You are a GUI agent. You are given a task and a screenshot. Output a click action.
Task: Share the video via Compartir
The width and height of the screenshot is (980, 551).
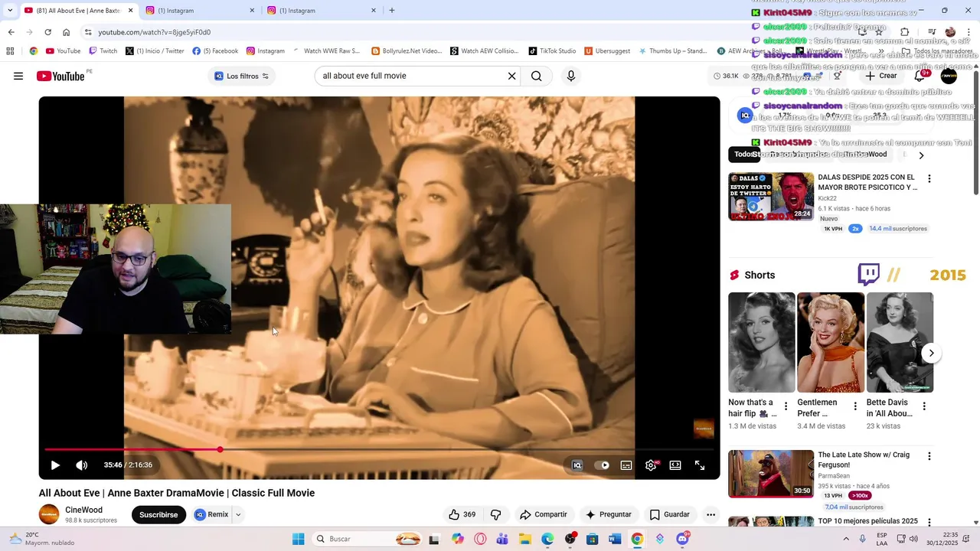click(543, 514)
